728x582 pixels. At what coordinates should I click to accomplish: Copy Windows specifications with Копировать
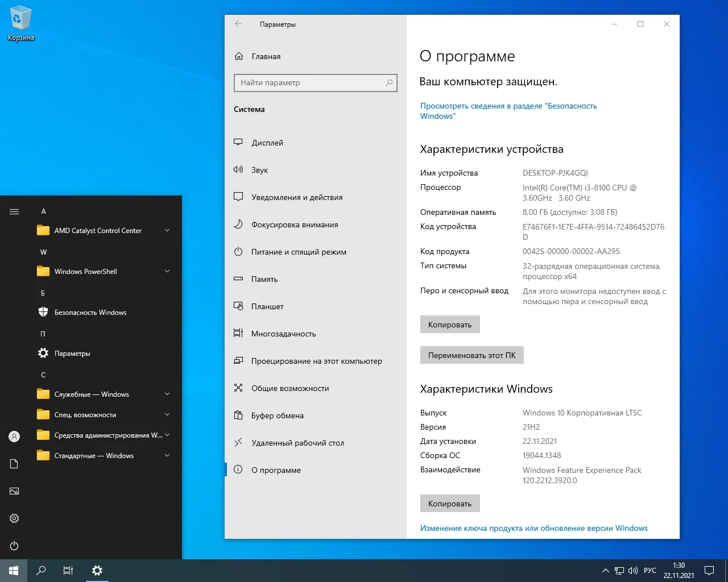coord(450,504)
